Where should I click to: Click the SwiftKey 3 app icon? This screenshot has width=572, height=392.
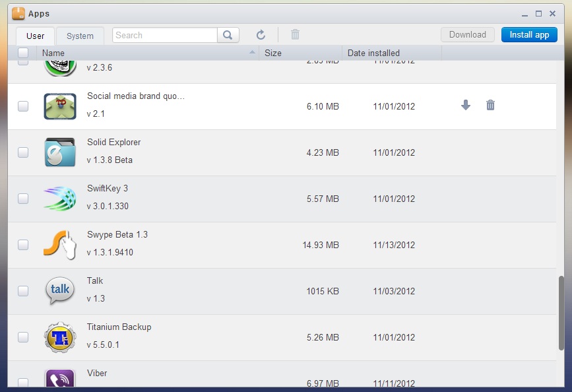pyautogui.click(x=59, y=198)
